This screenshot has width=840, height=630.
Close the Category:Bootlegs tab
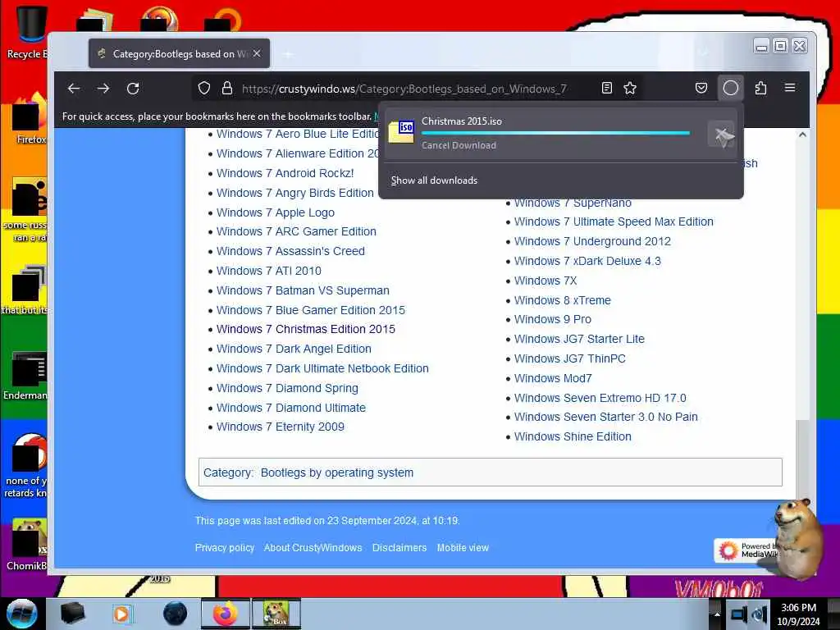pos(257,53)
